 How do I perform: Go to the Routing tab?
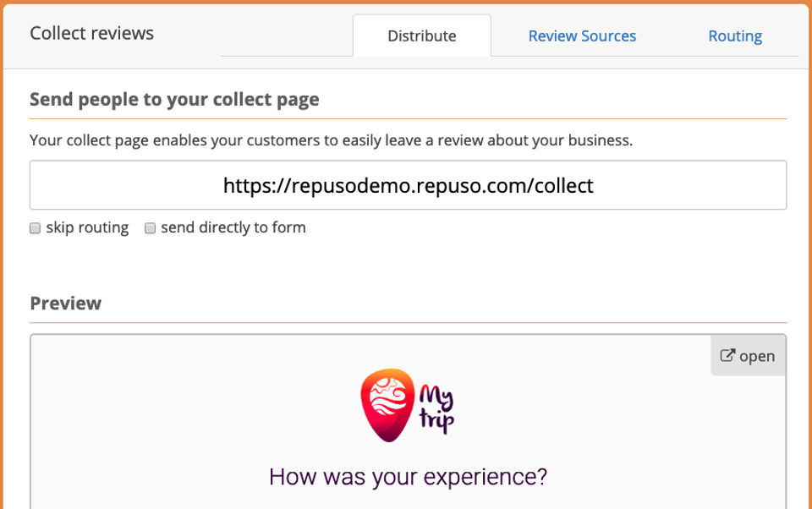pyautogui.click(x=735, y=36)
